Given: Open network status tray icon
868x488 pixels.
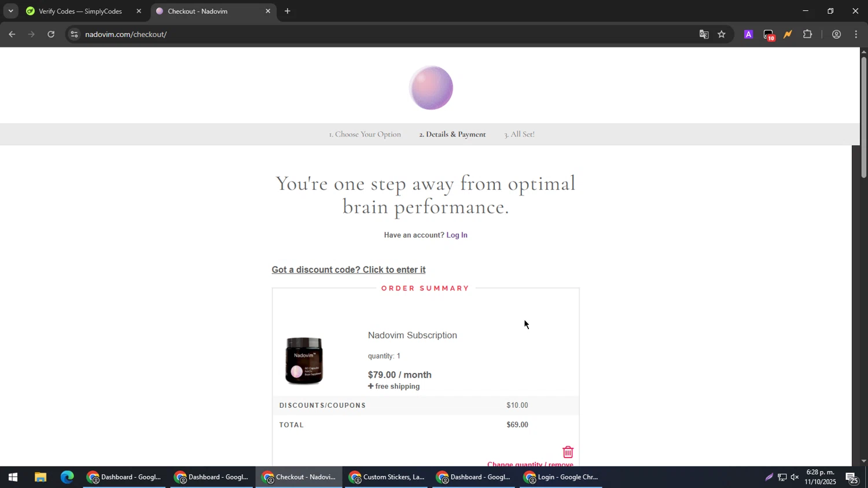Looking at the screenshot, I should point(782,478).
